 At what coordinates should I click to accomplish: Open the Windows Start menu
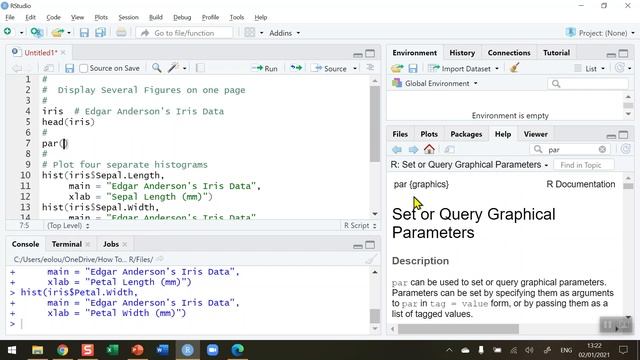tap(12, 350)
